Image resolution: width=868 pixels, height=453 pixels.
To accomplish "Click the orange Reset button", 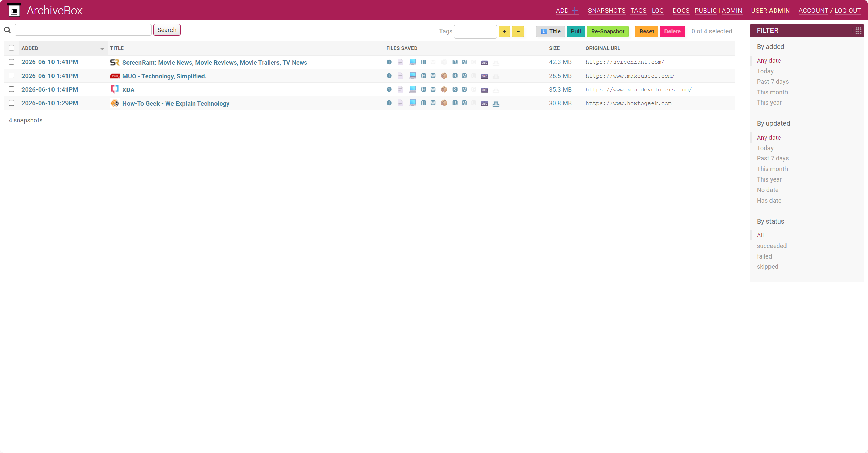I will (646, 31).
